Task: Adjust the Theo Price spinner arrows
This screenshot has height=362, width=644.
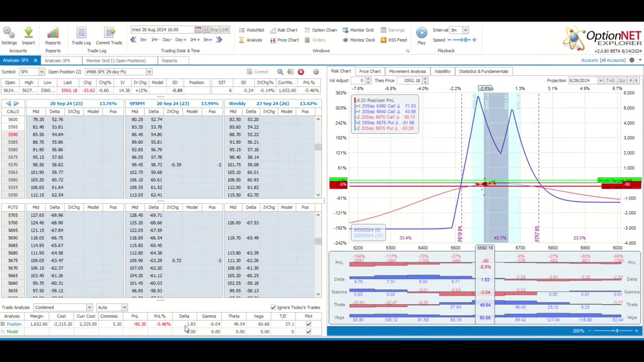Action: (425, 80)
